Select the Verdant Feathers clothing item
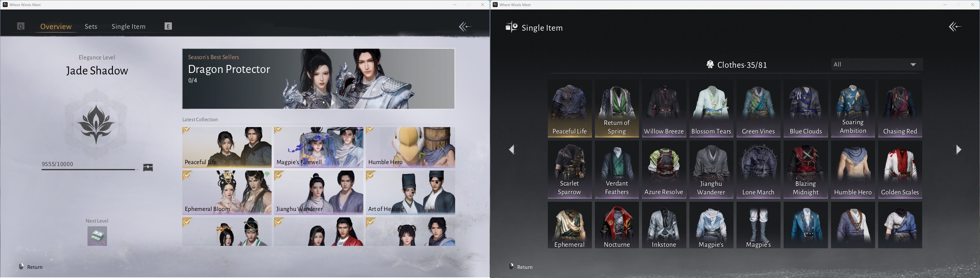 617,170
